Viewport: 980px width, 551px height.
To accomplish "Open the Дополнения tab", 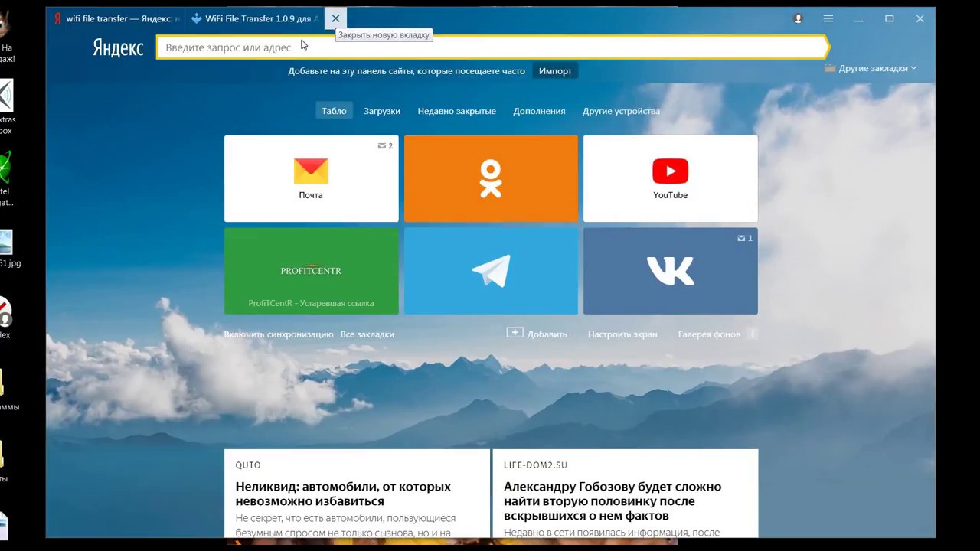I will (539, 111).
